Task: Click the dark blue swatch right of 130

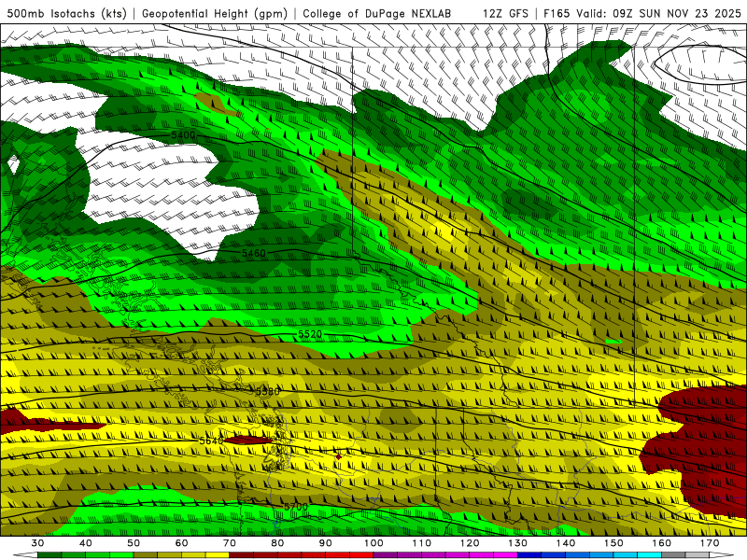Action: [529, 555]
